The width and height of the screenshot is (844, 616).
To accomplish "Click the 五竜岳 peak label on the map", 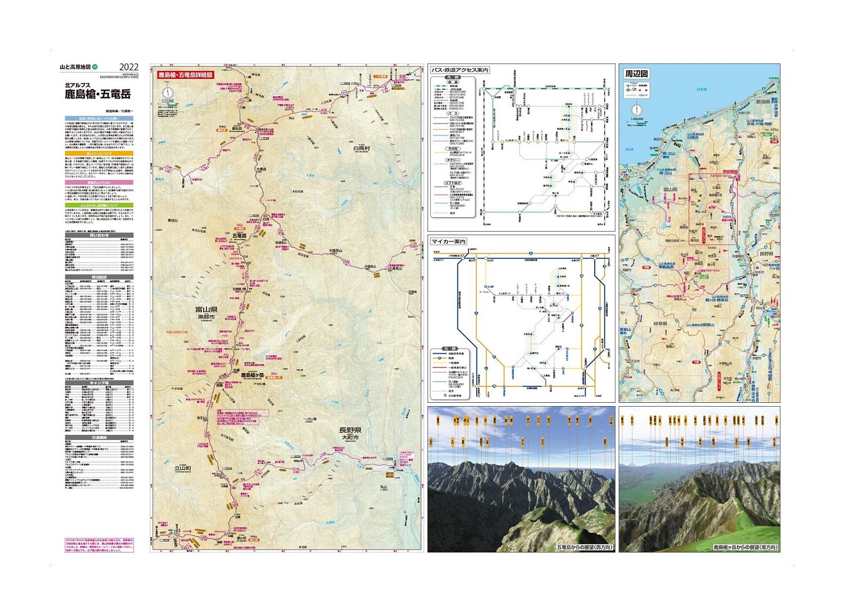I will pos(239,235).
